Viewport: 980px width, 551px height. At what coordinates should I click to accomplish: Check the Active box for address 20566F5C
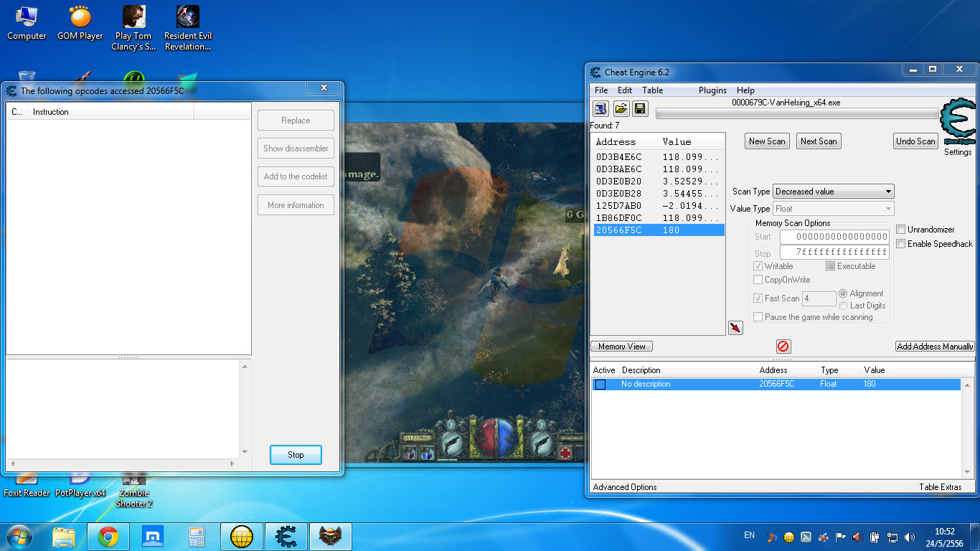click(x=600, y=385)
